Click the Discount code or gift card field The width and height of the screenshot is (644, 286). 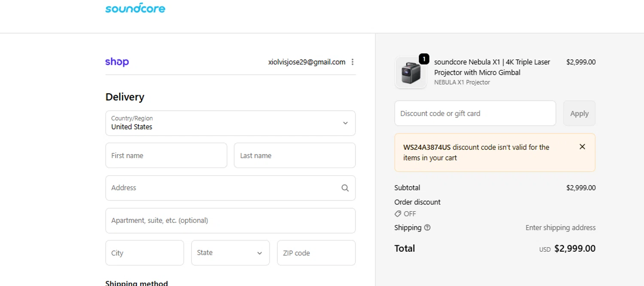[x=475, y=113]
